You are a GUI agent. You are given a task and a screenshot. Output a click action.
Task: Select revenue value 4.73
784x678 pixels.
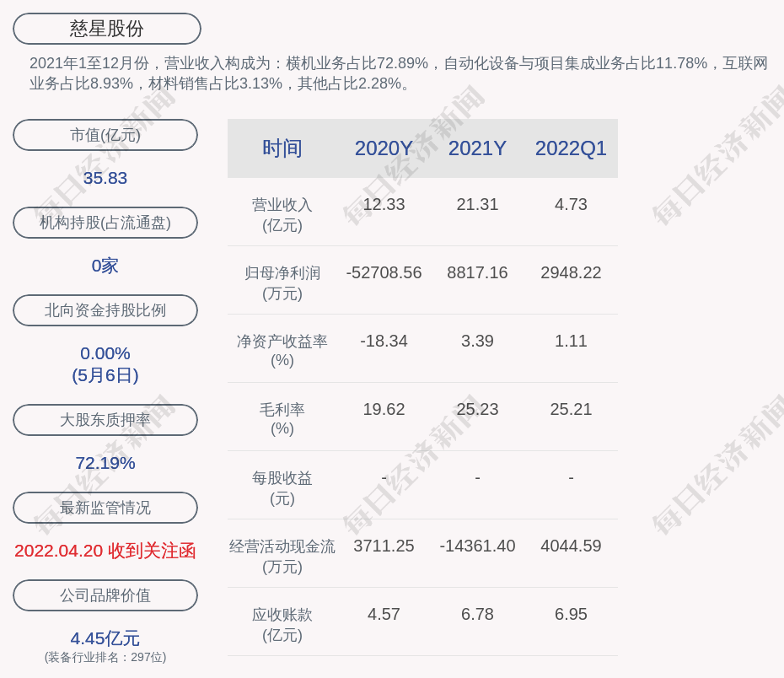point(571,205)
